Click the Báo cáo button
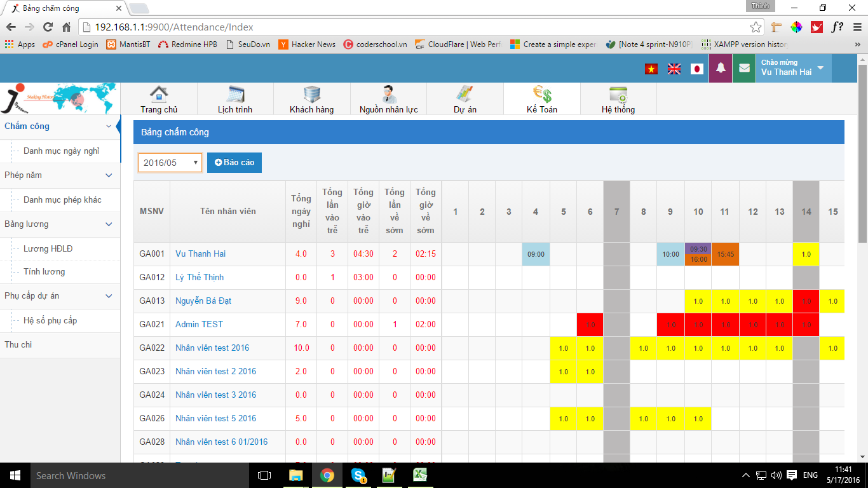The width and height of the screenshot is (868, 488). pyautogui.click(x=234, y=163)
